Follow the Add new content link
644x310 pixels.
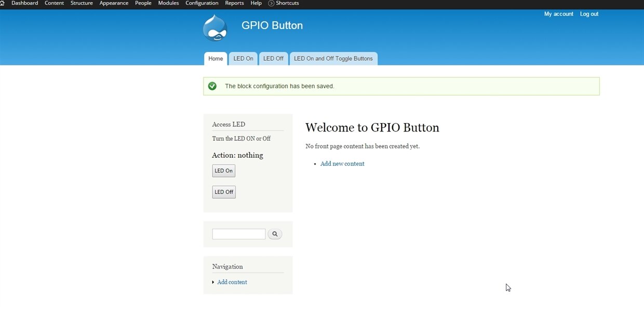(x=342, y=164)
